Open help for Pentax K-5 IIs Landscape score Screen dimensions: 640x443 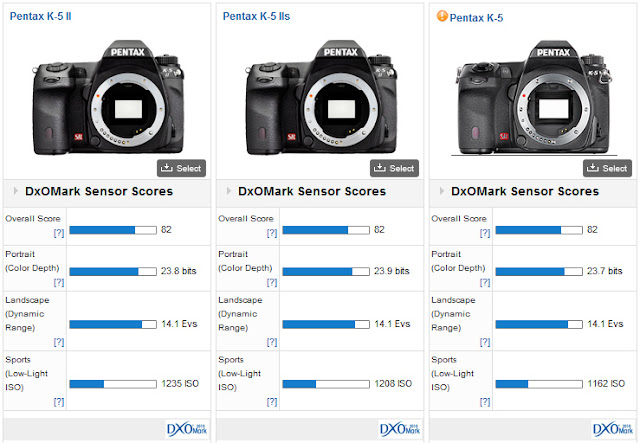pos(272,339)
